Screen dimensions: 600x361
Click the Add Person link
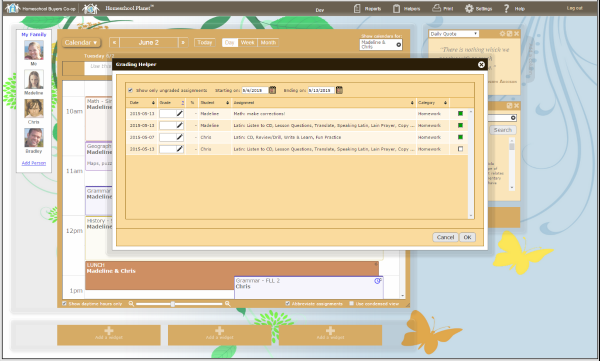(34, 163)
